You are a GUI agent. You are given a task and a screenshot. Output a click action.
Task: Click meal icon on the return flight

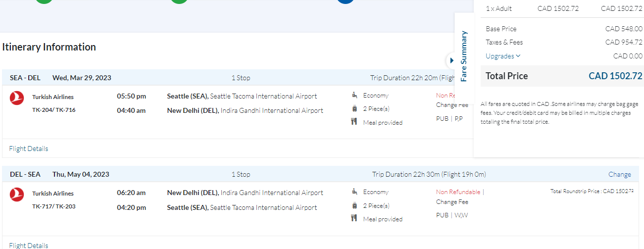click(x=354, y=218)
